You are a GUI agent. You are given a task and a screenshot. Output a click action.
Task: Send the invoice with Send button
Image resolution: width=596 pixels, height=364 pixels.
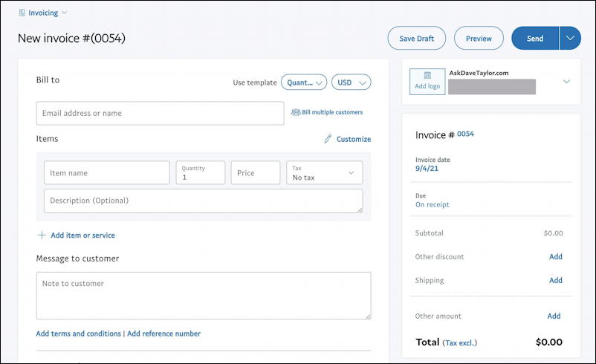coord(535,39)
